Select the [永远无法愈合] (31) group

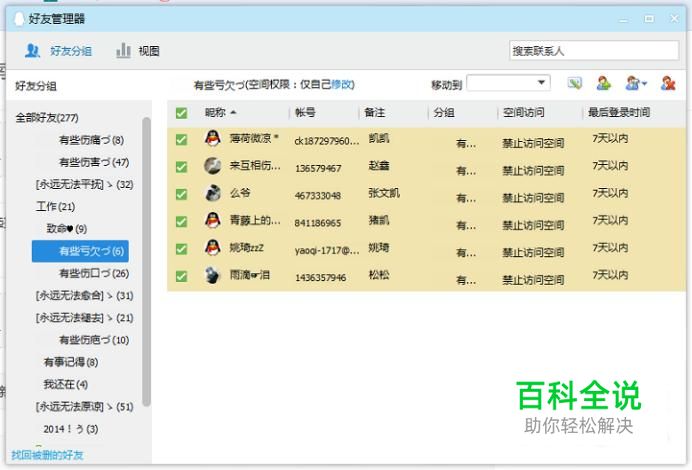[x=84, y=296]
